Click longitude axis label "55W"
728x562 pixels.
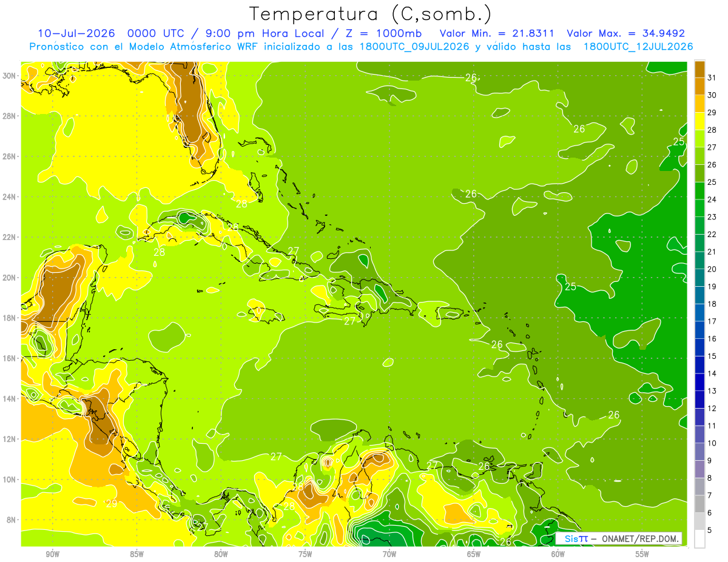tap(642, 554)
